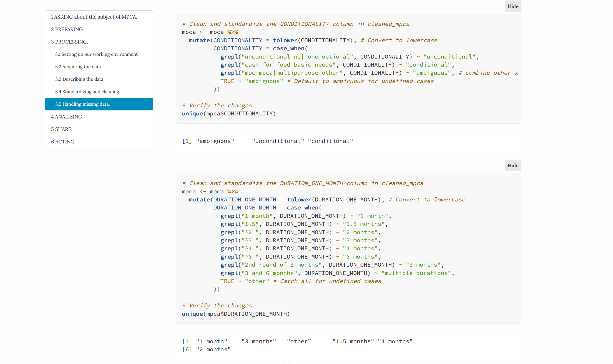The width and height of the screenshot is (613, 364).
Task: Click the grepl line mapping to "1.5 months"
Action: point(304,224)
